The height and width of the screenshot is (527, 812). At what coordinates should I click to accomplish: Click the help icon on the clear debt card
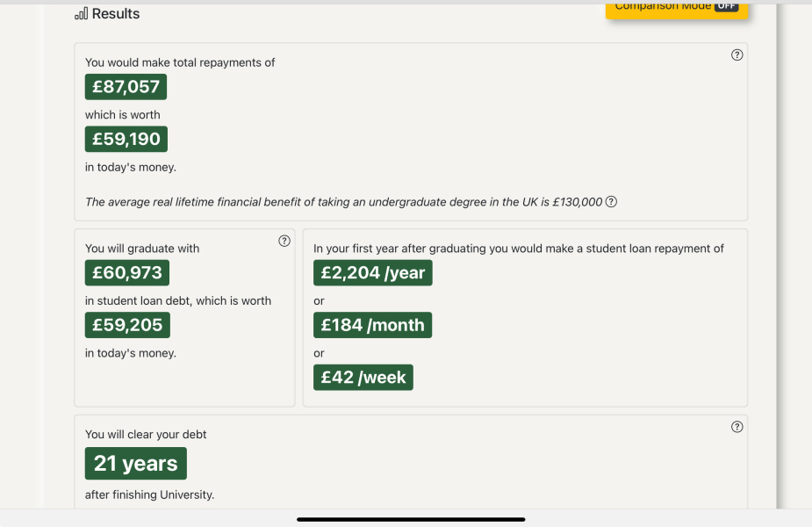(737, 426)
